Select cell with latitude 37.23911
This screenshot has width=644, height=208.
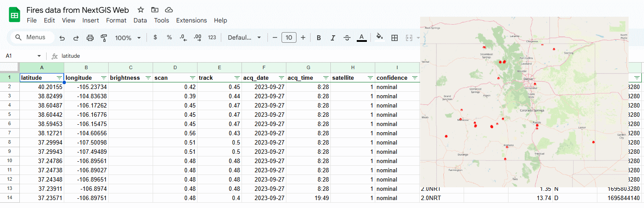click(x=42, y=189)
